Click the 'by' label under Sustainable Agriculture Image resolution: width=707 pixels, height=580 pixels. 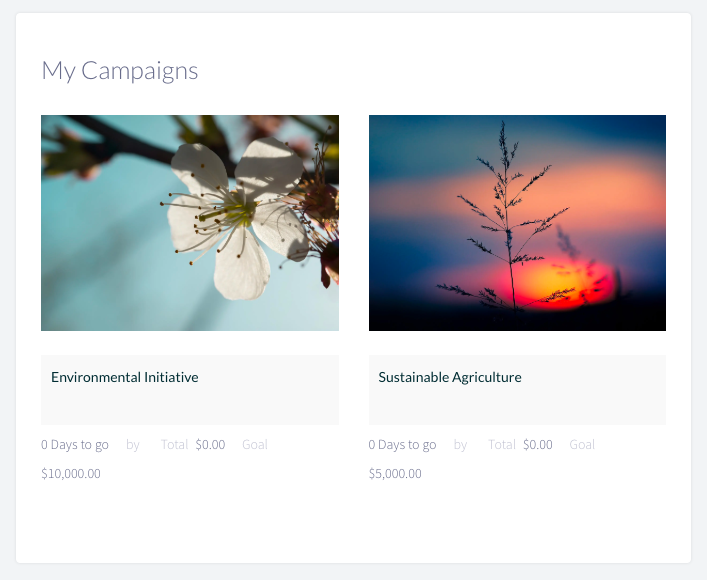[x=460, y=445]
